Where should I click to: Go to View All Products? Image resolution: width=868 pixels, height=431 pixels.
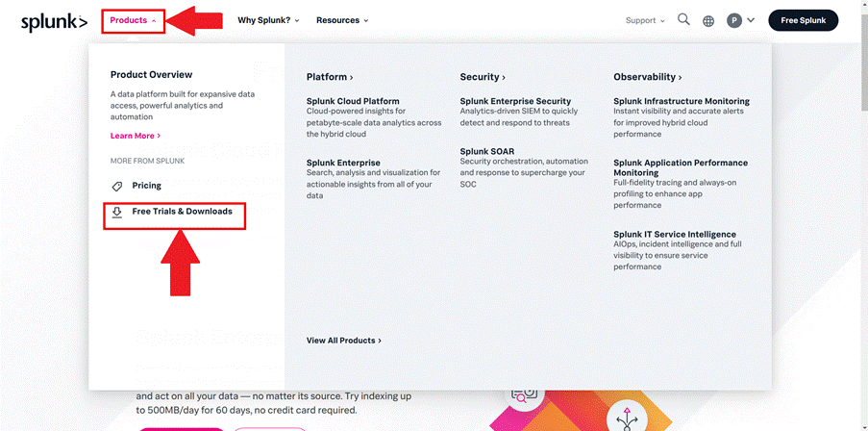[343, 341]
